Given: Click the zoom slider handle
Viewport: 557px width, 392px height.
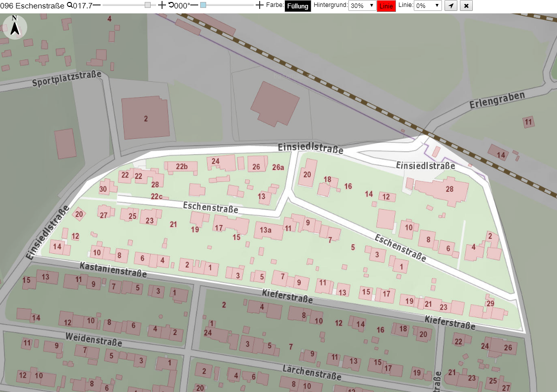Looking at the screenshot, I should pos(147,5).
